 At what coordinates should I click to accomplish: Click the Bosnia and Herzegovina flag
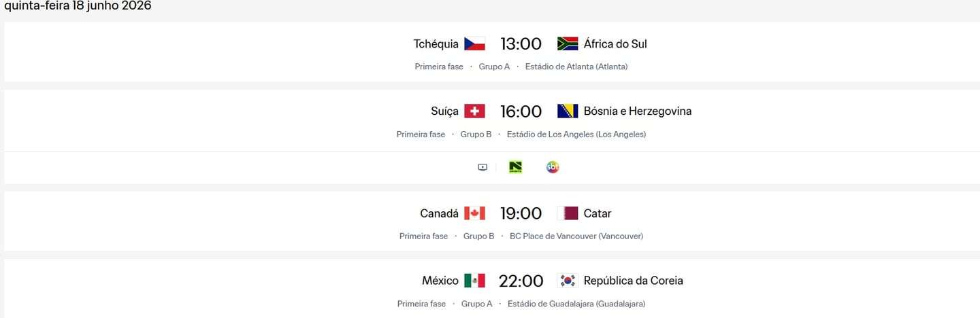point(568,111)
